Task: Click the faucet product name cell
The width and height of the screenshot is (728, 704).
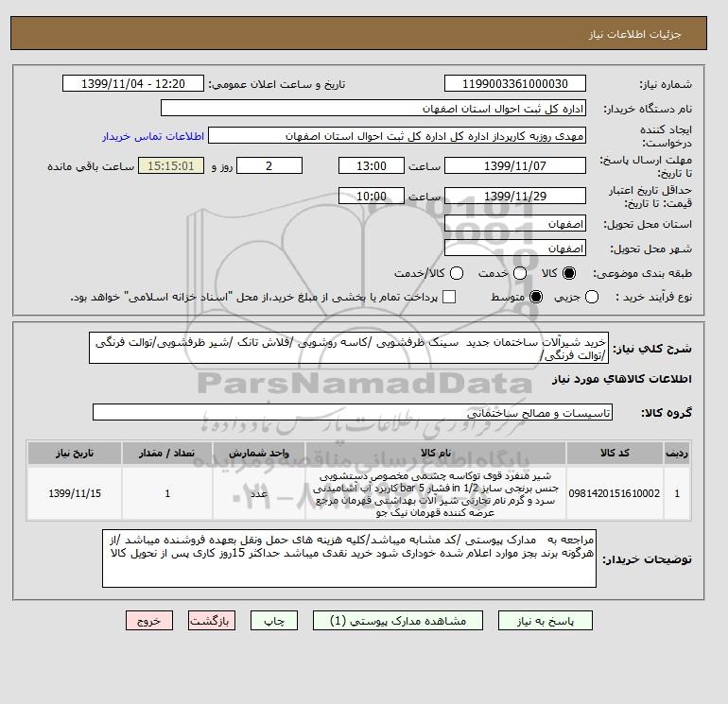Action: (436, 493)
